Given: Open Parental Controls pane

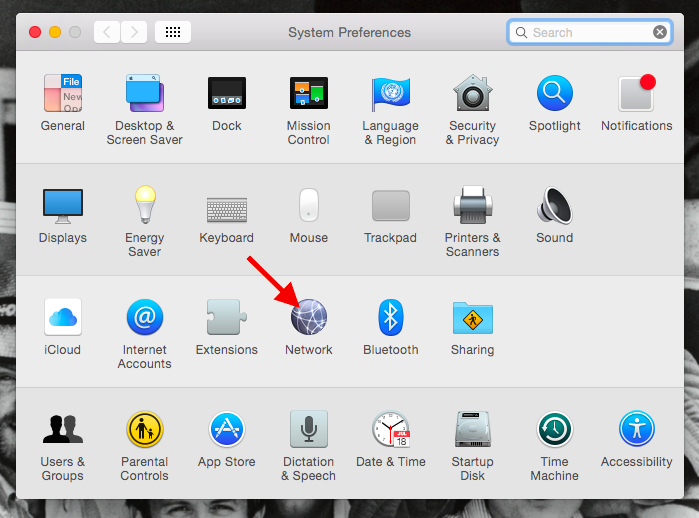Looking at the screenshot, I should pos(144,430).
